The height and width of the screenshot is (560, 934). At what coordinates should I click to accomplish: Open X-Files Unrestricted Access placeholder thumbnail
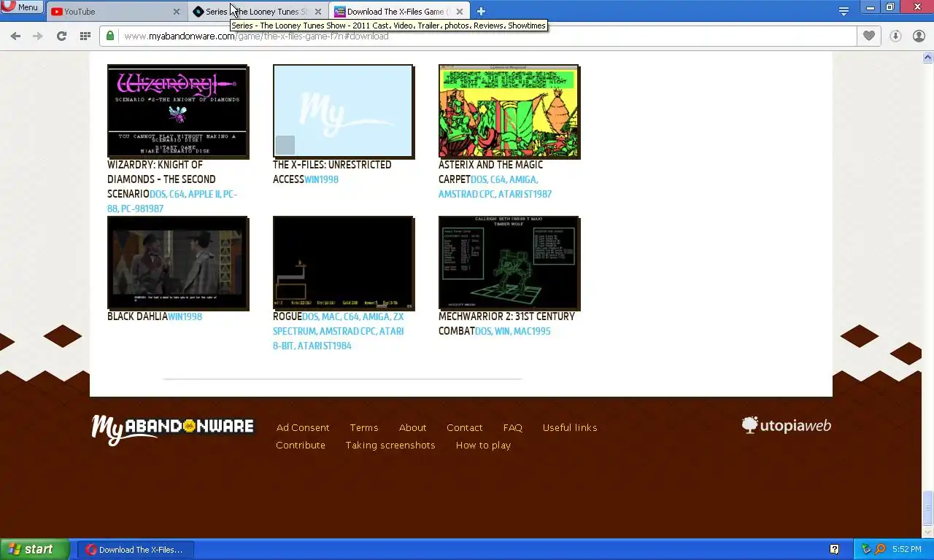click(x=343, y=111)
